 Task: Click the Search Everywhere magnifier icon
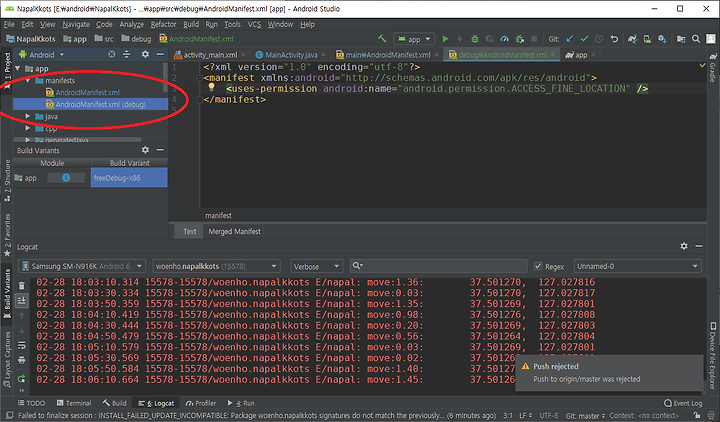coord(696,39)
